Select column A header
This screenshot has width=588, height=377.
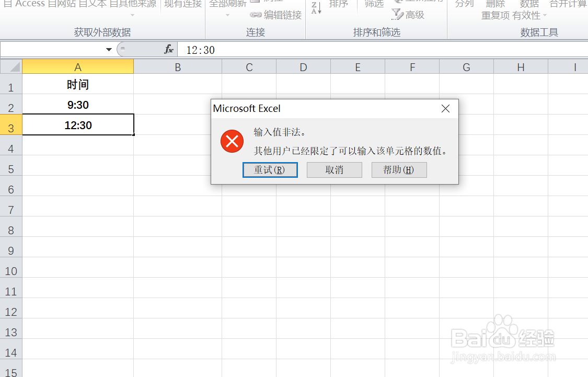pos(78,67)
